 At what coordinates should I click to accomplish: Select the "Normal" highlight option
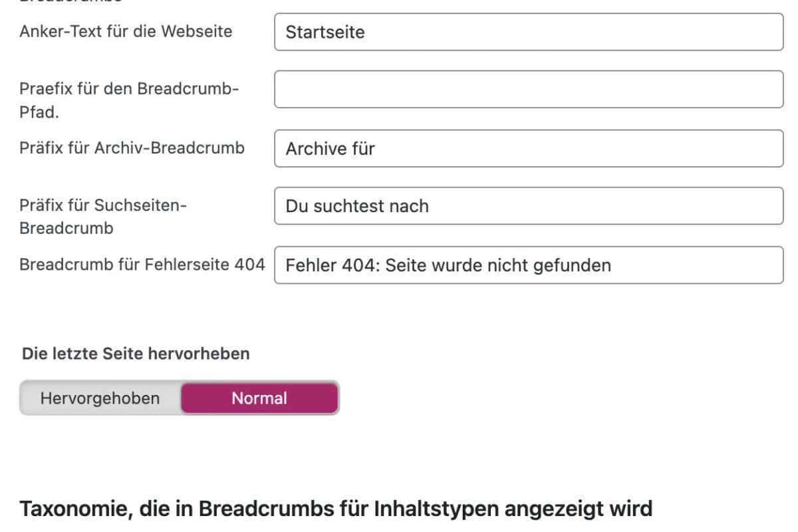[259, 398]
